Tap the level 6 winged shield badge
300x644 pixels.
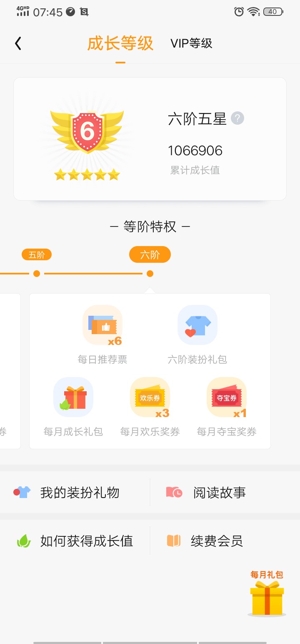tap(87, 131)
